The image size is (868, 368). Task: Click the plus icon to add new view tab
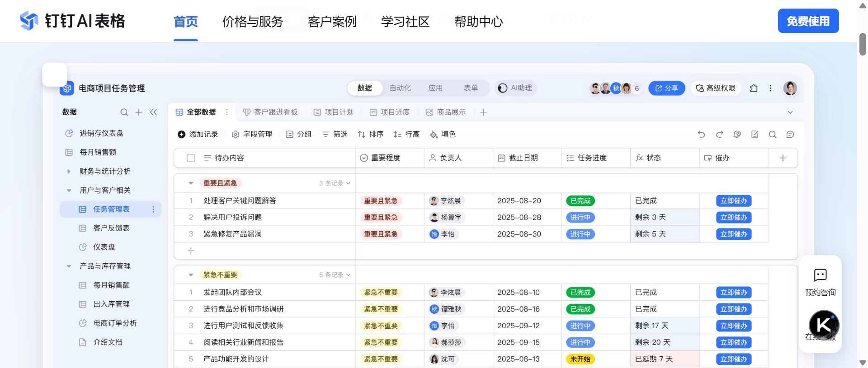tap(483, 112)
